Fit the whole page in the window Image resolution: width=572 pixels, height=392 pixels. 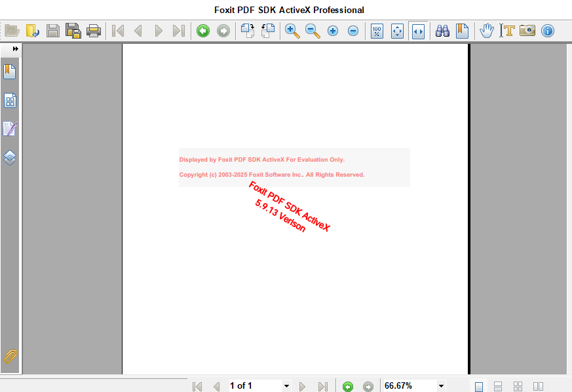(x=397, y=31)
